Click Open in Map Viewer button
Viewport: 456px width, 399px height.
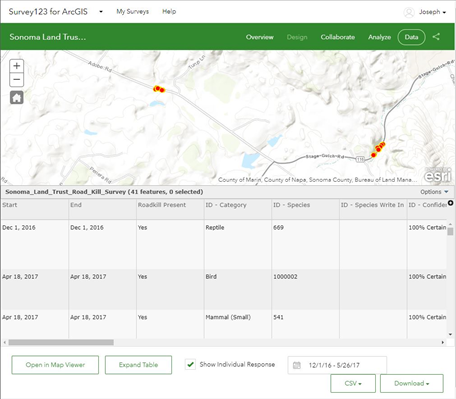(x=55, y=365)
